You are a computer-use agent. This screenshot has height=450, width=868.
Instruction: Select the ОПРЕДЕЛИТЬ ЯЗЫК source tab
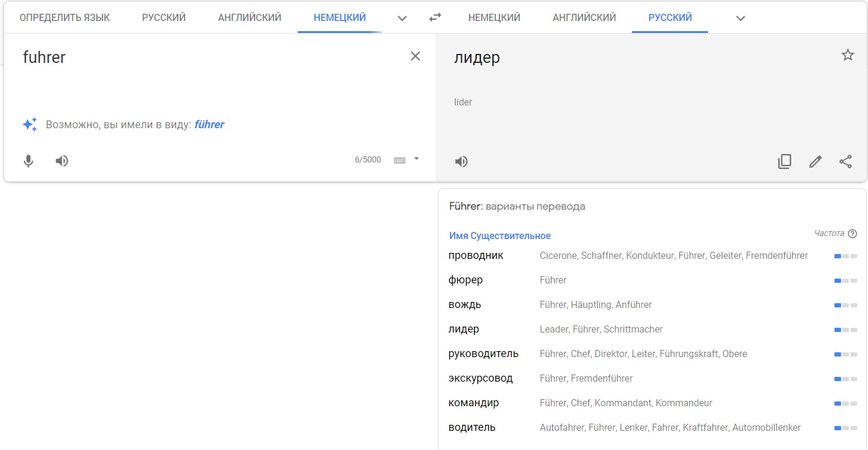(x=65, y=17)
